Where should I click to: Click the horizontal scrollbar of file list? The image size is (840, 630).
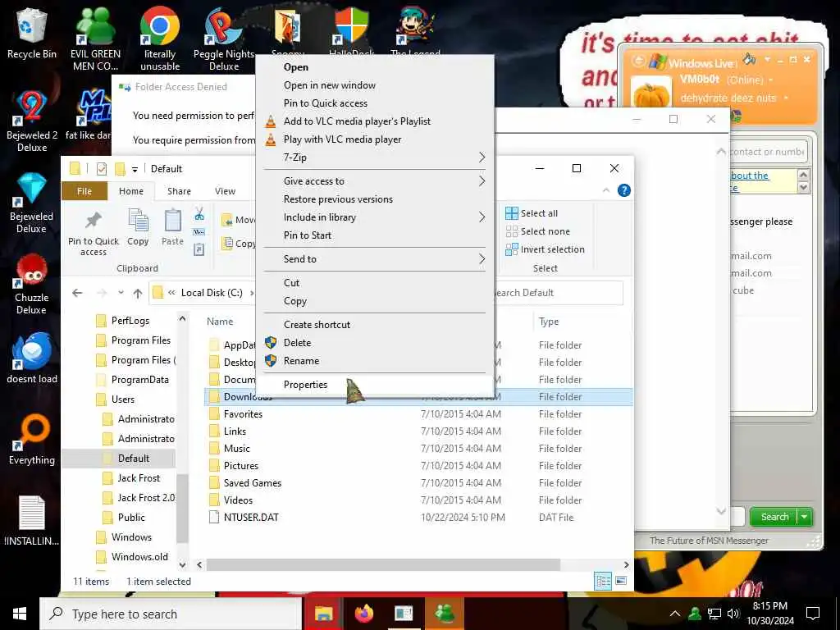pos(383,564)
